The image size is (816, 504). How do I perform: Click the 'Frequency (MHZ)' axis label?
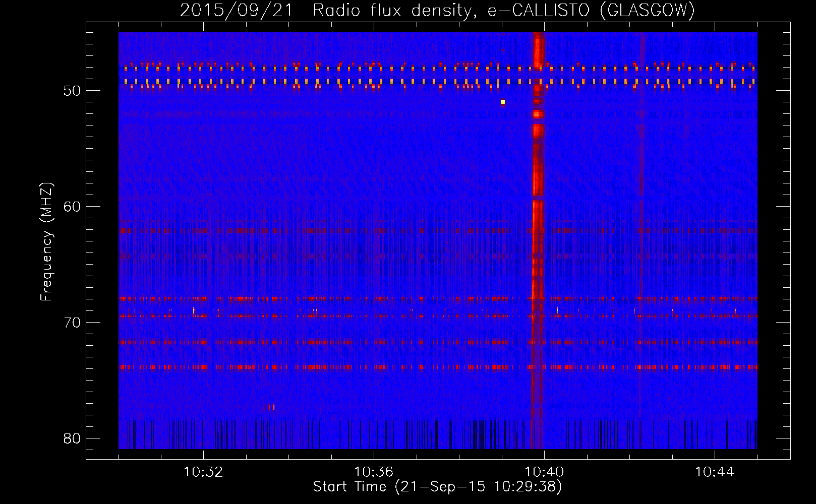coord(46,242)
